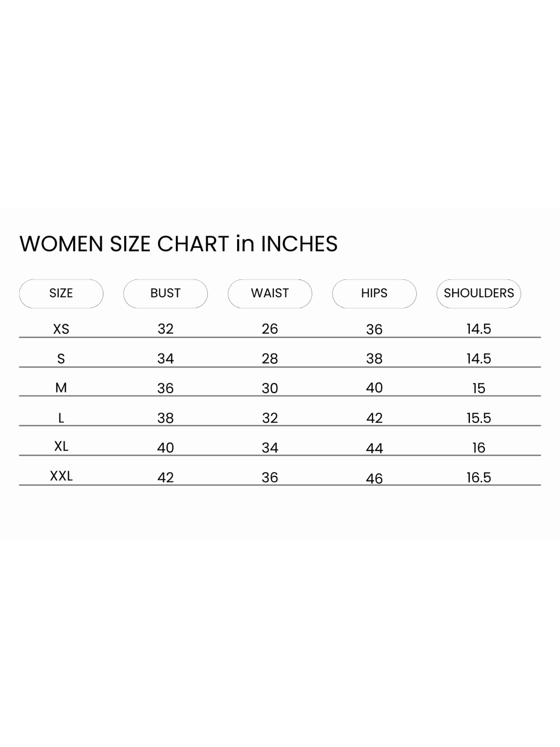The height and width of the screenshot is (747, 560).
Task: Select the WAIST column header
Action: pyautogui.click(x=270, y=293)
